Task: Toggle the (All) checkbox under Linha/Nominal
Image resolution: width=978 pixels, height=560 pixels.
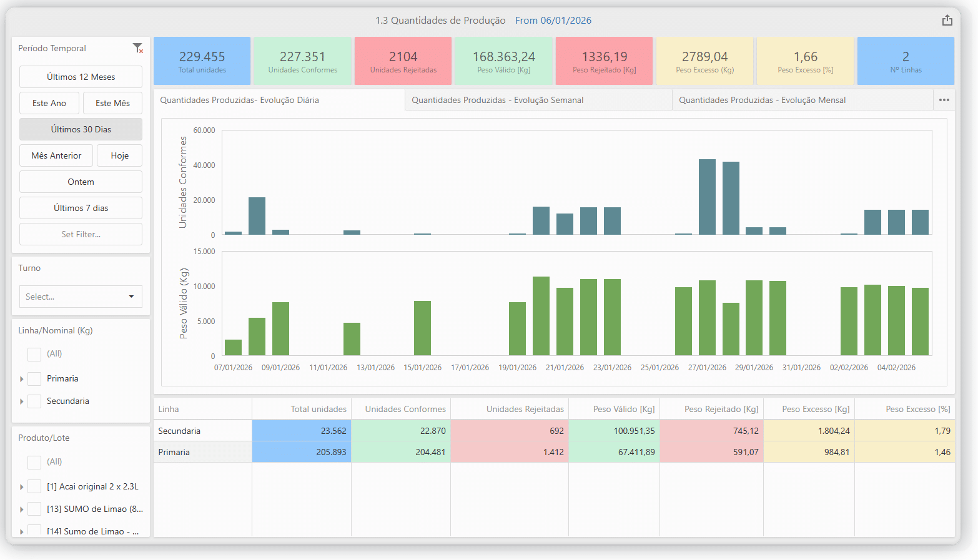Action: 35,354
